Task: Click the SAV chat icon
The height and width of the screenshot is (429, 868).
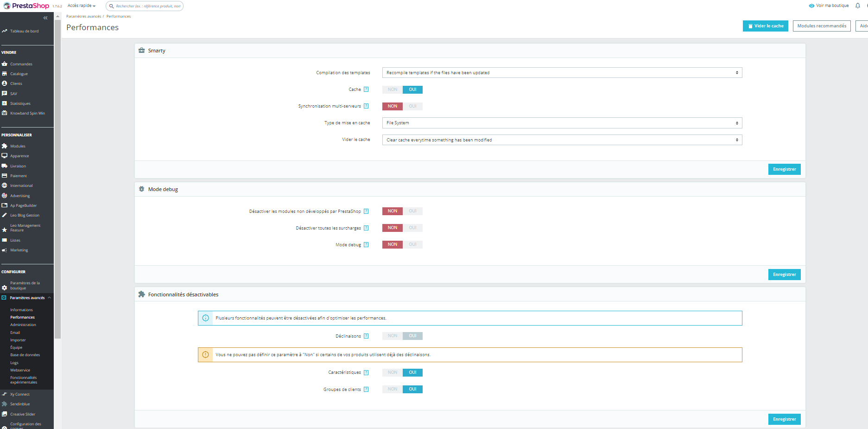Action: (5, 94)
